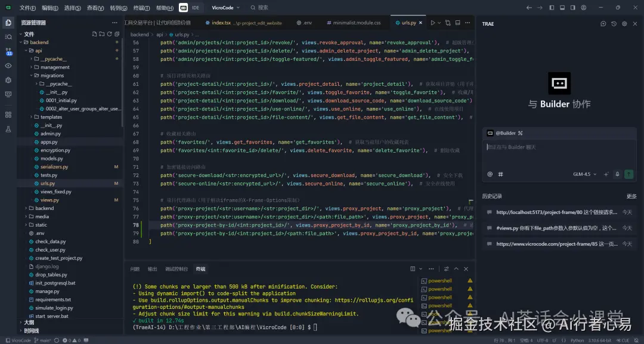
Task: Switch to the 输出 panel tab
Action: tap(153, 269)
